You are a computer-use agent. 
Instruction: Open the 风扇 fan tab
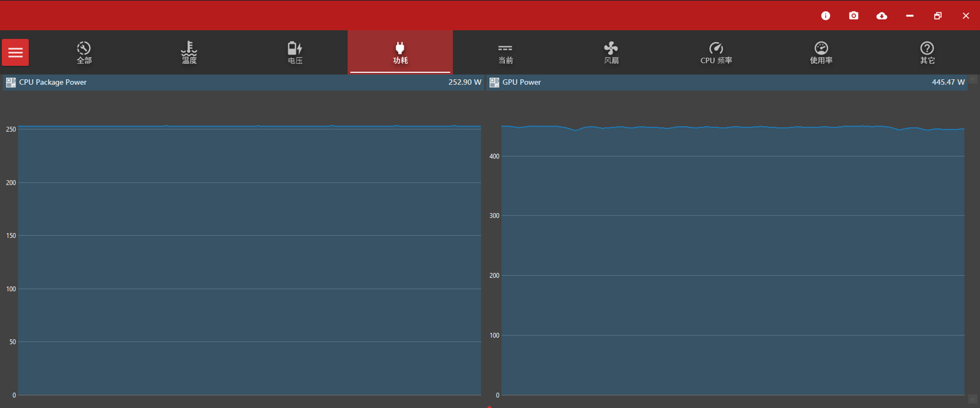point(611,53)
